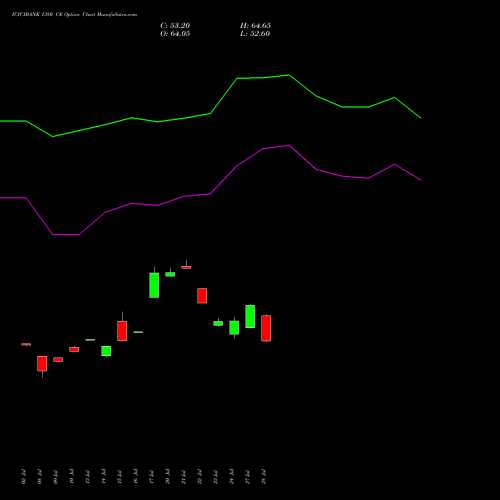Click the ICICIBANK CE Option Chart title

74,15
